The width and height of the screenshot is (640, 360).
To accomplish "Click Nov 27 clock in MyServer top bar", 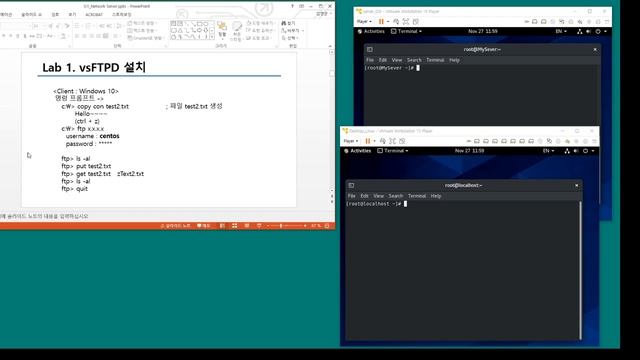I will (x=482, y=31).
